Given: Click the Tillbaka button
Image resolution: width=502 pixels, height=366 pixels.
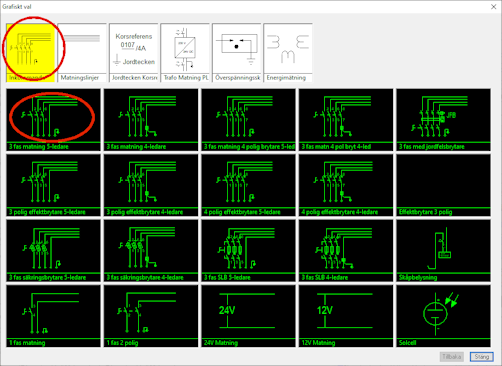Looking at the screenshot, I should coord(452,357).
